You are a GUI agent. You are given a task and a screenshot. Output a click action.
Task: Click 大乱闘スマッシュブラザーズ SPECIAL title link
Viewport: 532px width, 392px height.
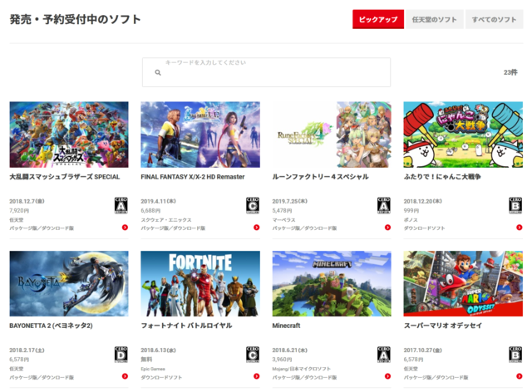click(65, 177)
